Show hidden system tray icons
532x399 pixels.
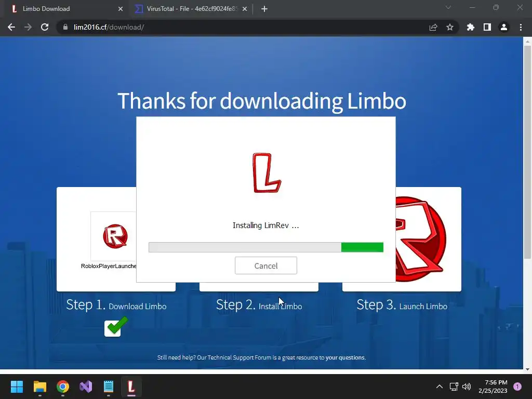[440, 387]
